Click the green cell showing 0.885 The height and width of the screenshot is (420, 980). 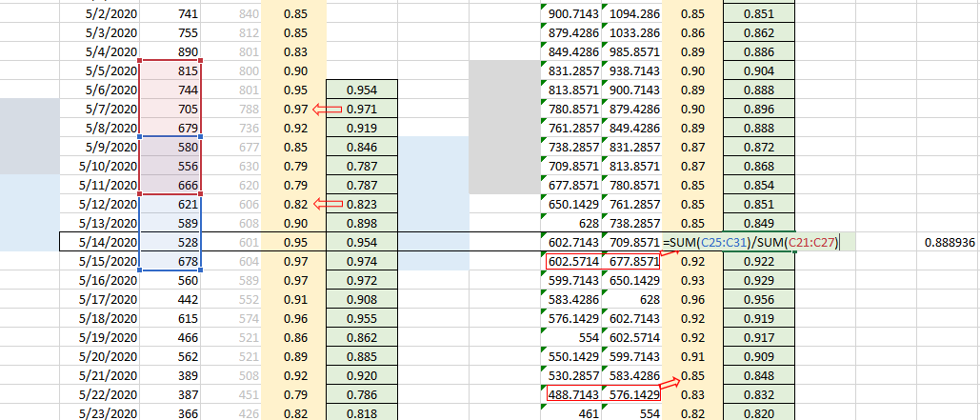361,356
